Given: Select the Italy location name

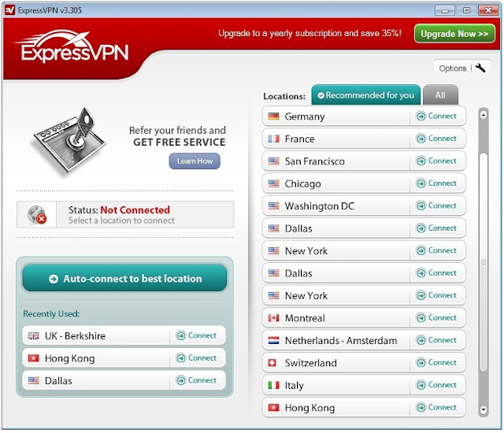Looking at the screenshot, I should (x=294, y=386).
